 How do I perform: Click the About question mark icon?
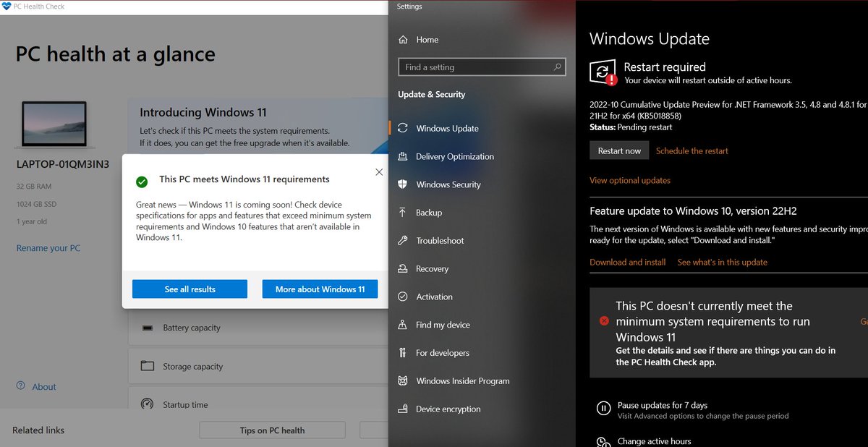(x=20, y=386)
